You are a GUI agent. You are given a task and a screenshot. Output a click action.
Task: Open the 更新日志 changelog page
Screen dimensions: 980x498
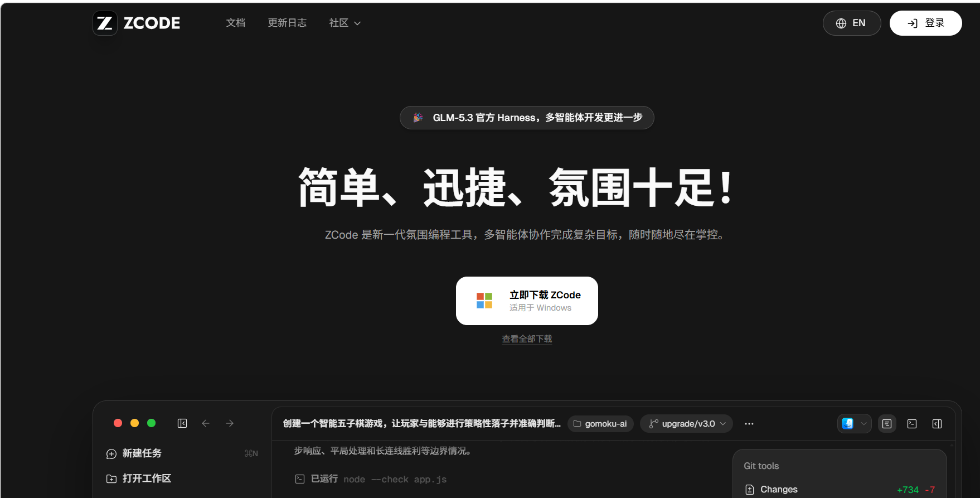coord(287,23)
